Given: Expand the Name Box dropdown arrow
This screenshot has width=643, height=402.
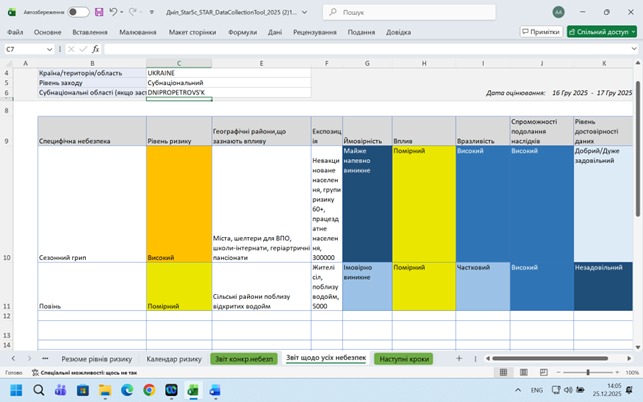Looking at the screenshot, I should (51, 48).
